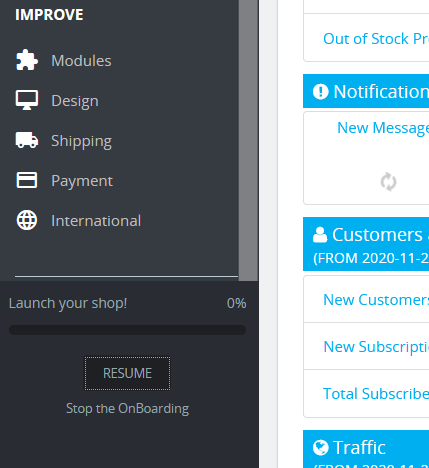Open the Payment menu entry

(x=82, y=181)
